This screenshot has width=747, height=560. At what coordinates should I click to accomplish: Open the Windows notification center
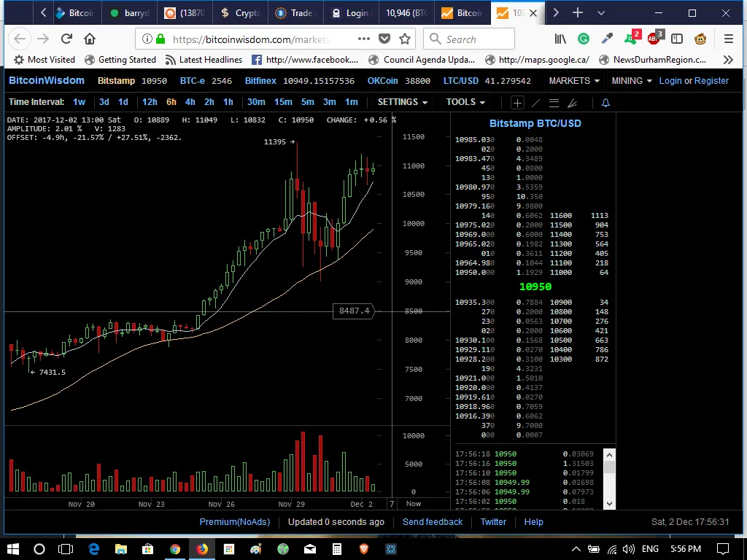(723, 549)
